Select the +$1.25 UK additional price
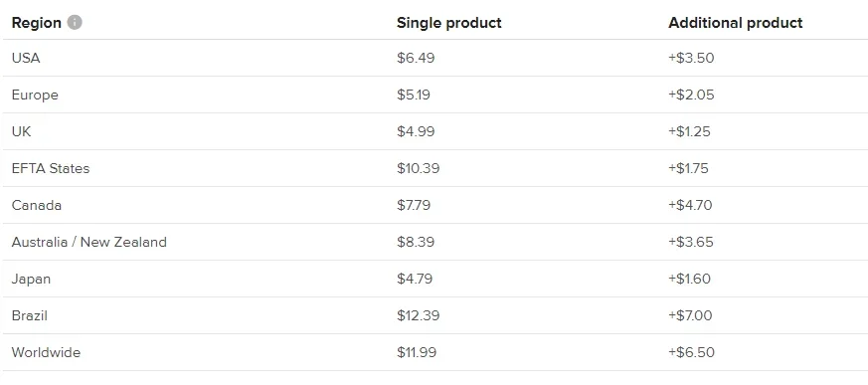This screenshot has width=868, height=385. 689,131
